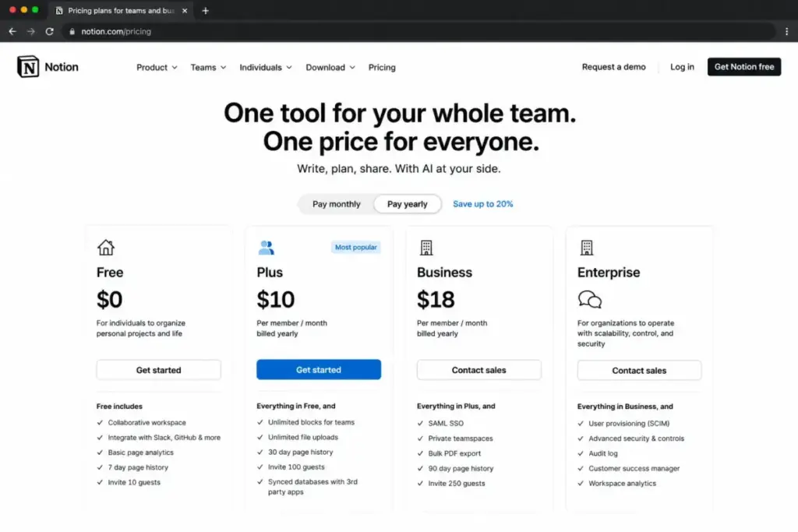
Task: Click the blue Get started Plus button
Action: tap(319, 370)
